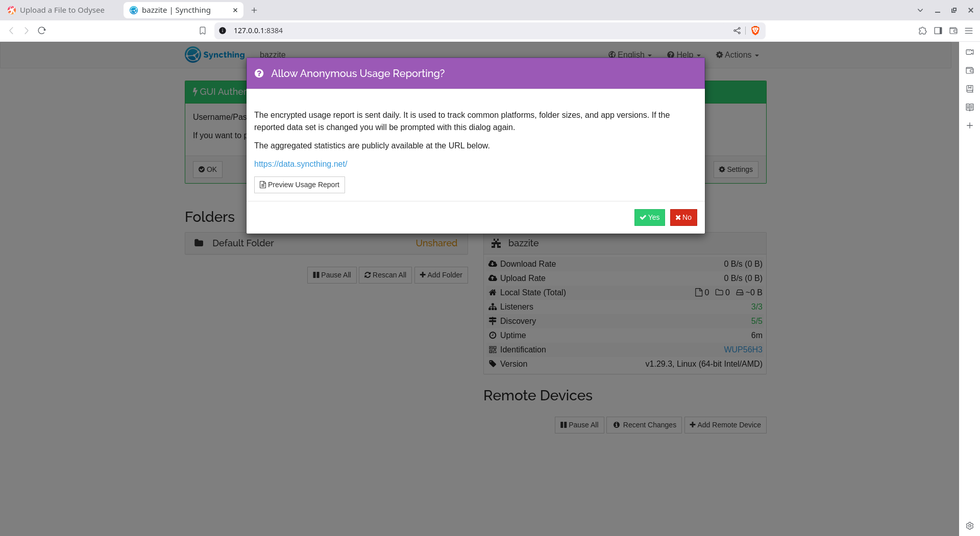
Task: Decline usage reporting with the No button
Action: tap(683, 217)
